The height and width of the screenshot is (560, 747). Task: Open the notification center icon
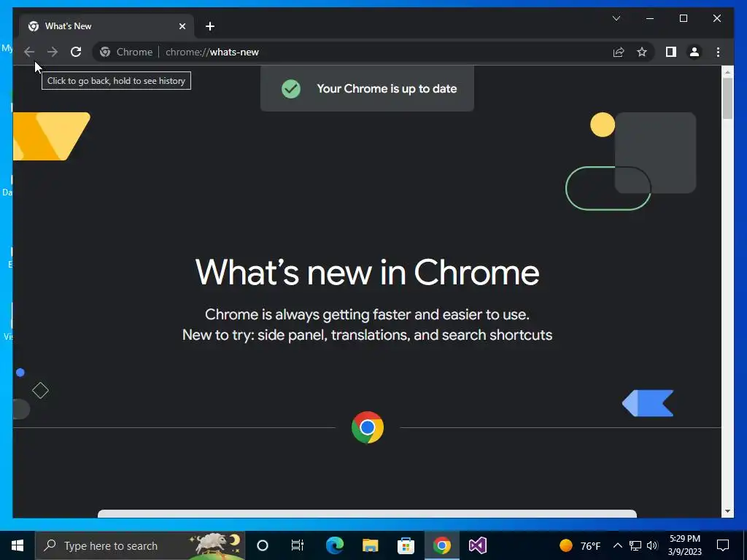(723, 545)
